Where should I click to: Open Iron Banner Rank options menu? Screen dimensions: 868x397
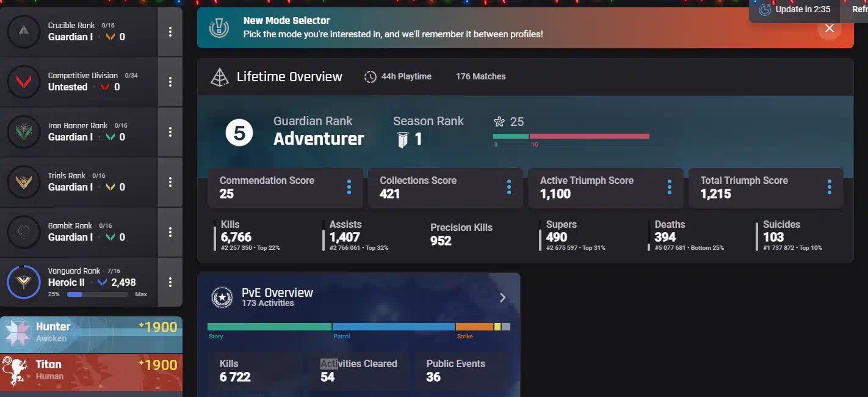pyautogui.click(x=170, y=132)
